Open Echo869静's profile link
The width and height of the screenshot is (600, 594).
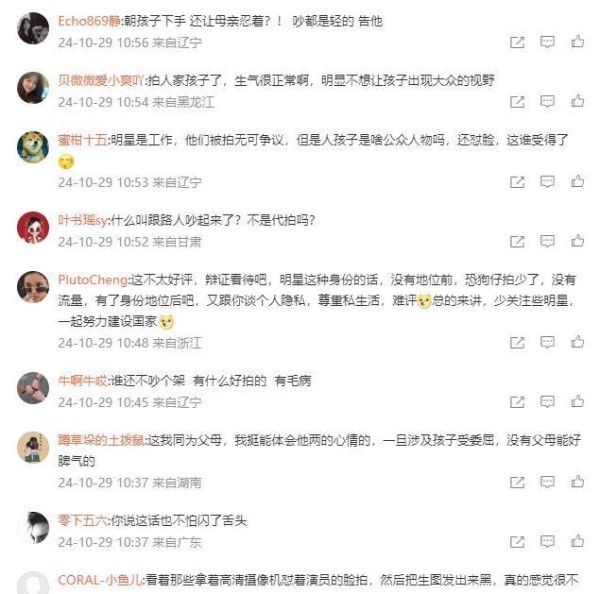pyautogui.click(x=89, y=21)
